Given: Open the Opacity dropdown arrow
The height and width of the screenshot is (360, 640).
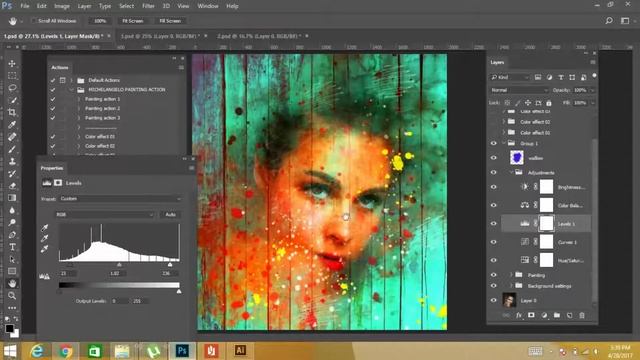Looking at the screenshot, I should click(592, 90).
